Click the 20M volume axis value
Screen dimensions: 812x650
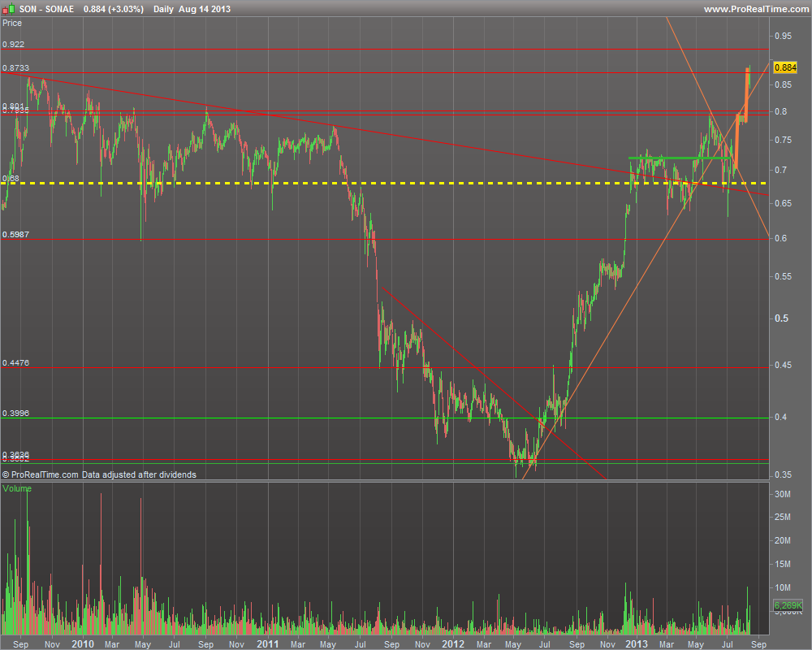783,540
